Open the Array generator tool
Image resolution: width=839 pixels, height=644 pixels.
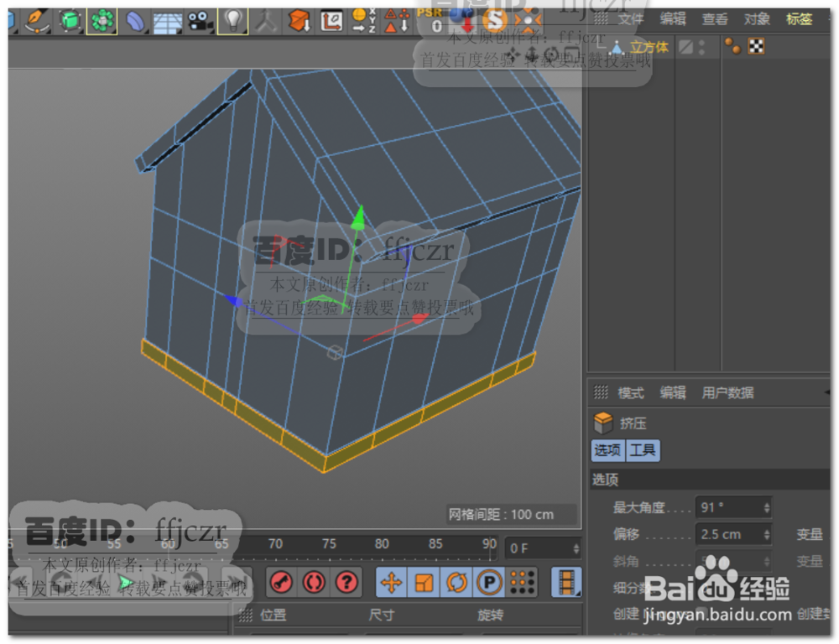click(102, 21)
